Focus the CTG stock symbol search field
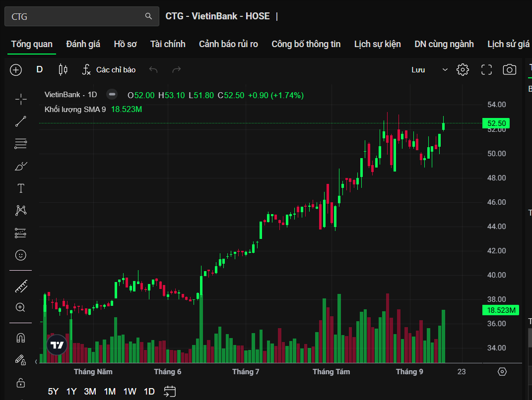 point(82,16)
